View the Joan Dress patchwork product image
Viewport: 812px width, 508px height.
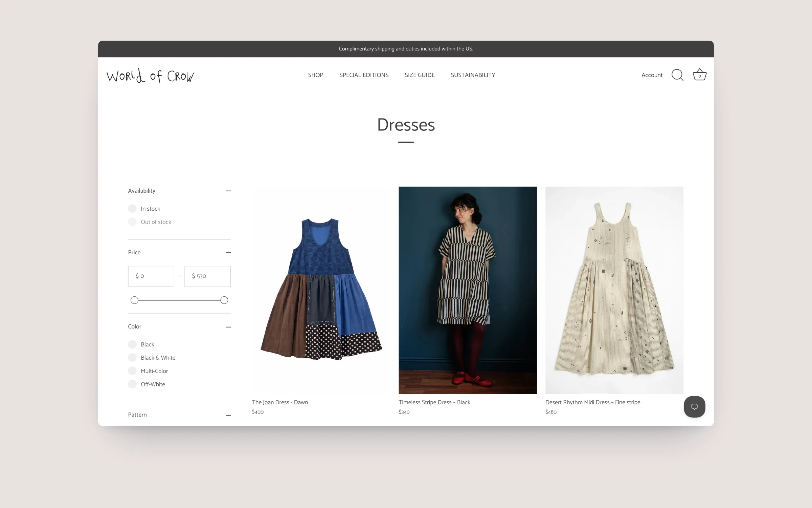[321, 290]
